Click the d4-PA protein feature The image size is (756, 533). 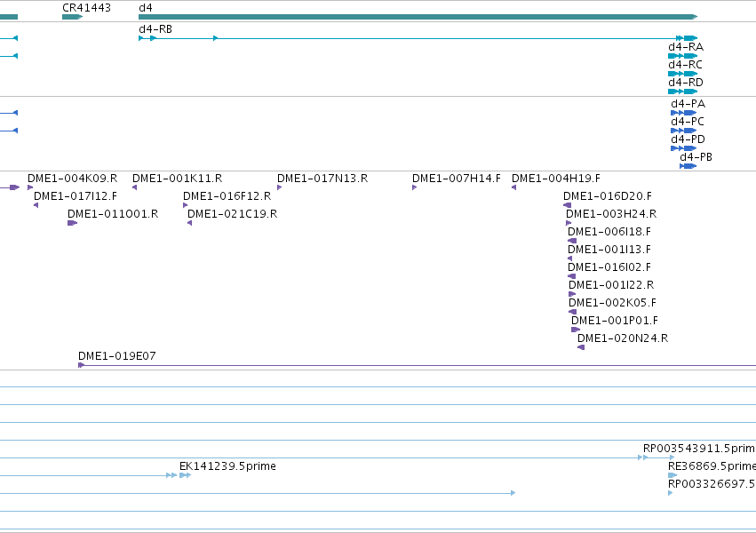tap(684, 113)
